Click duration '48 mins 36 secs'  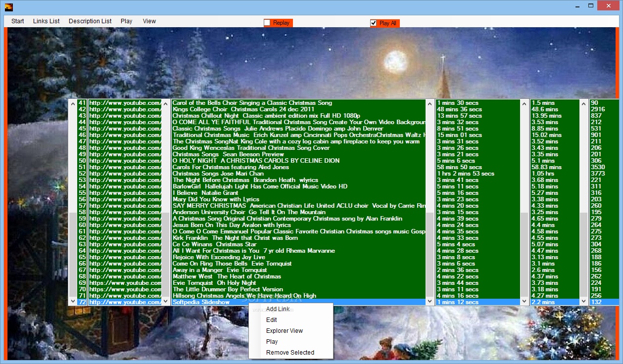tap(459, 109)
